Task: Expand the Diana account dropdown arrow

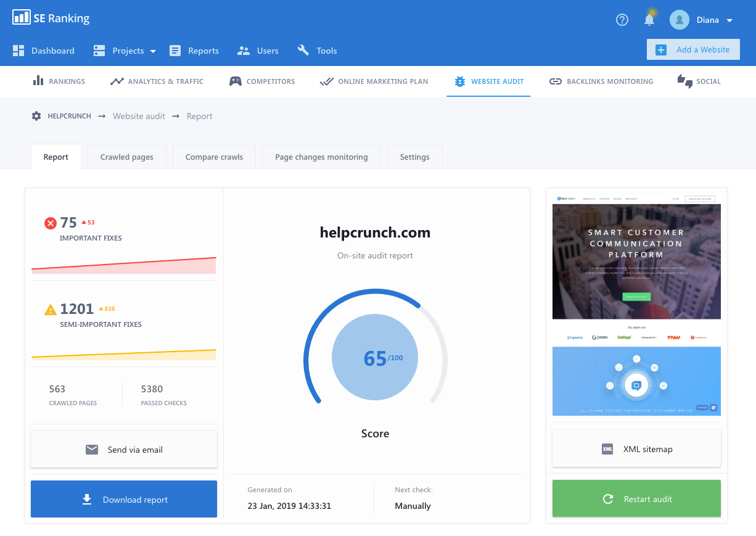Action: coord(729,20)
